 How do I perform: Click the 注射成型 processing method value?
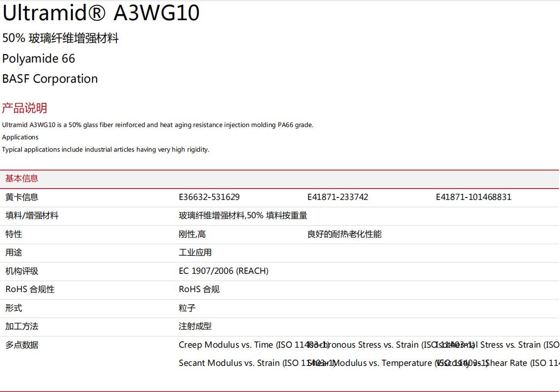195,327
